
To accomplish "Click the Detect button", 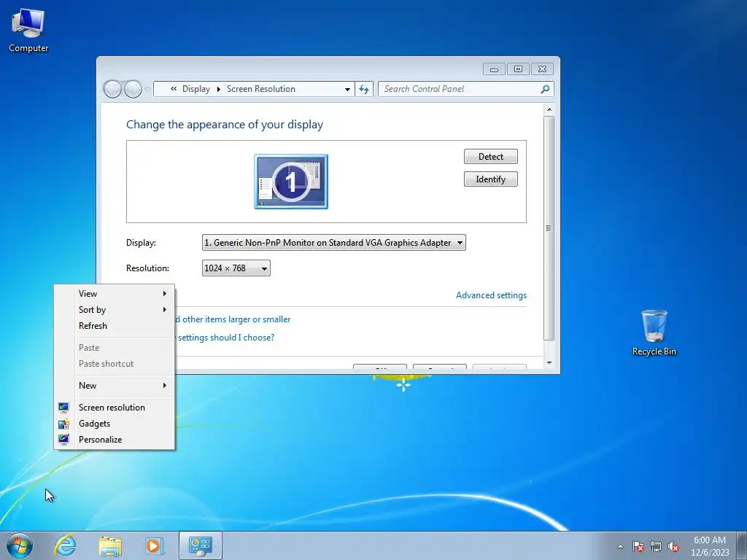I will (x=491, y=157).
